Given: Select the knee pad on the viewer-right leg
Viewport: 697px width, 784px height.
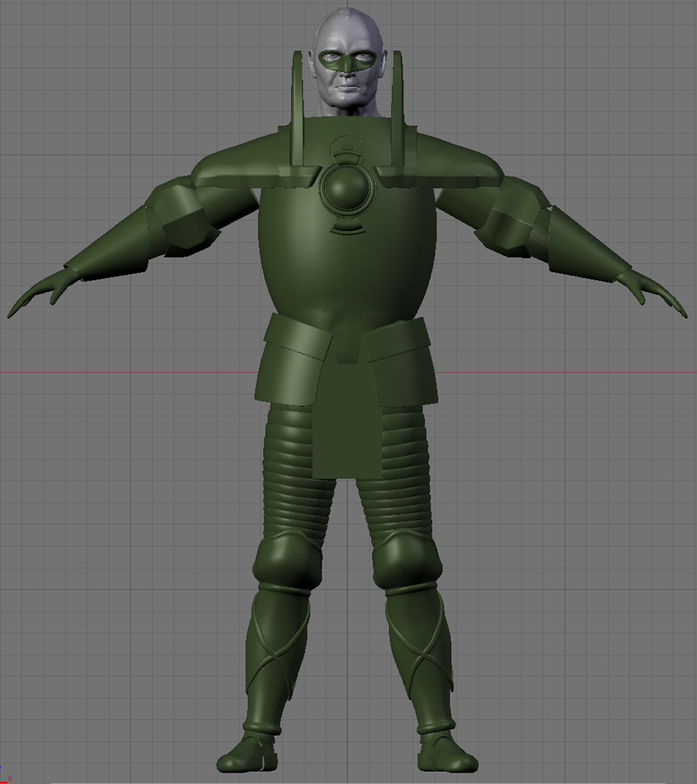Looking at the screenshot, I should click(x=406, y=559).
